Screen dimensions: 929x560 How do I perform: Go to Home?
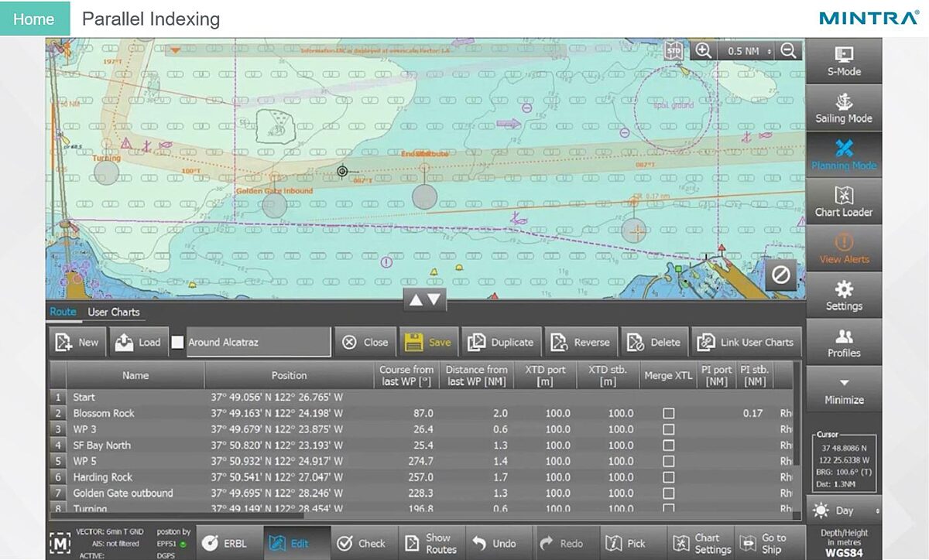point(34,19)
